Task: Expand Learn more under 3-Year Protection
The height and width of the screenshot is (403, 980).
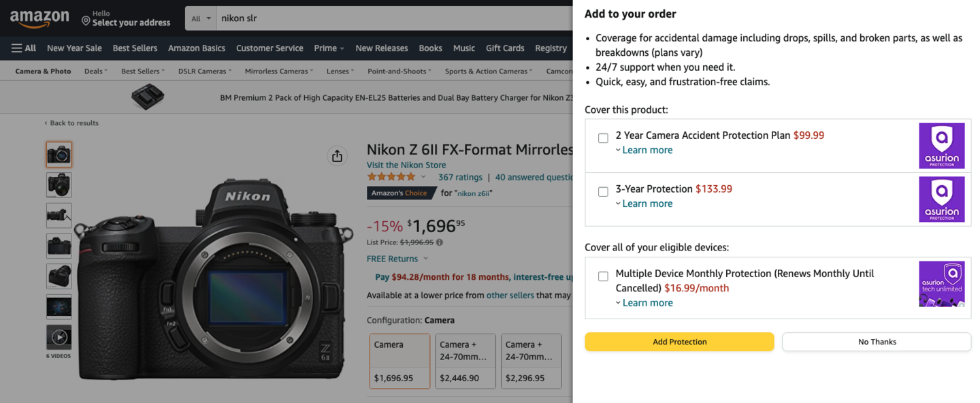Action: point(644,204)
